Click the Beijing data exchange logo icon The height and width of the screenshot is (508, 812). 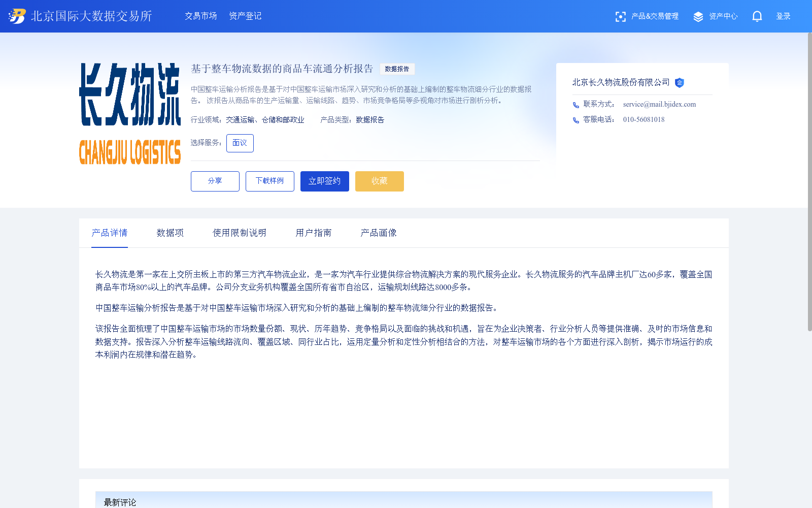17,16
